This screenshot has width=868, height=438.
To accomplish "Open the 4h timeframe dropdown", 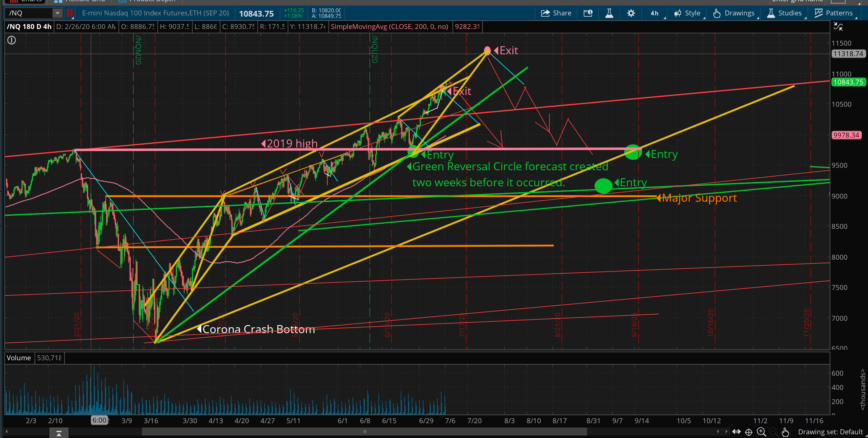I will pyautogui.click(x=654, y=13).
